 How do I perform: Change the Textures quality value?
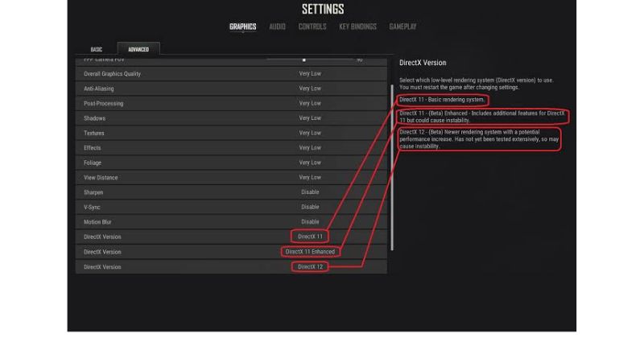coord(310,133)
